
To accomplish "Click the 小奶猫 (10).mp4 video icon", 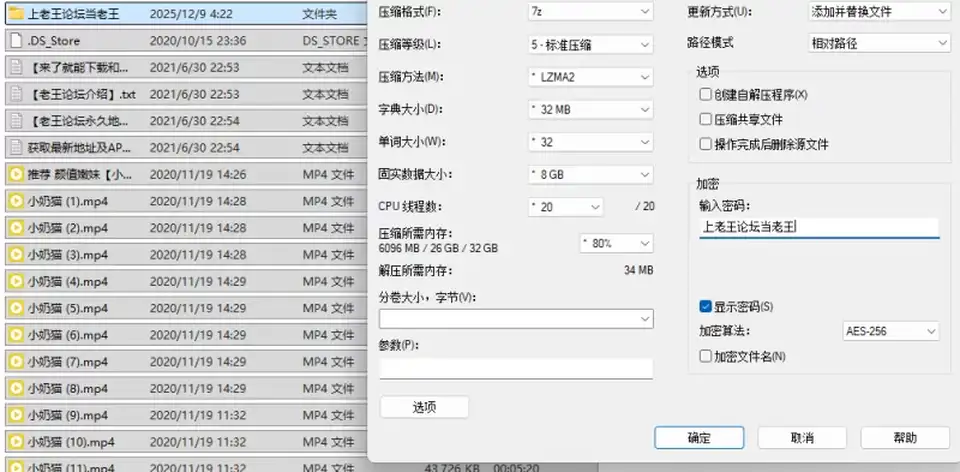I will [17, 441].
